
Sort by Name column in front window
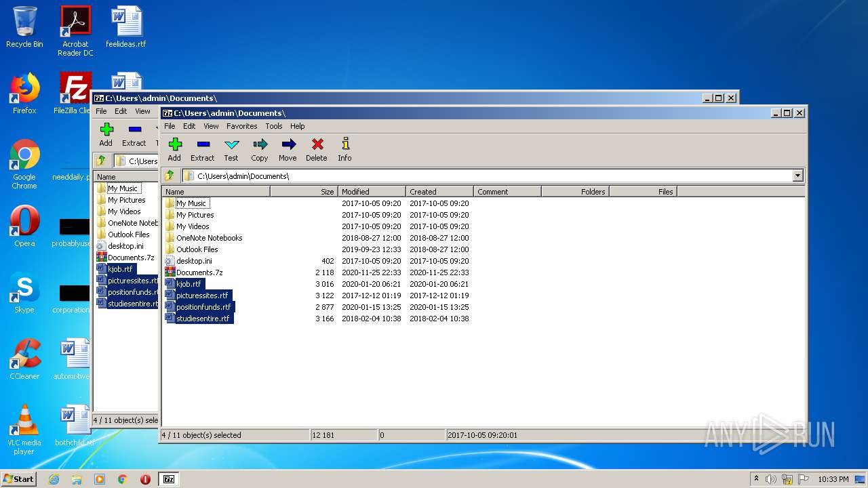click(x=216, y=192)
